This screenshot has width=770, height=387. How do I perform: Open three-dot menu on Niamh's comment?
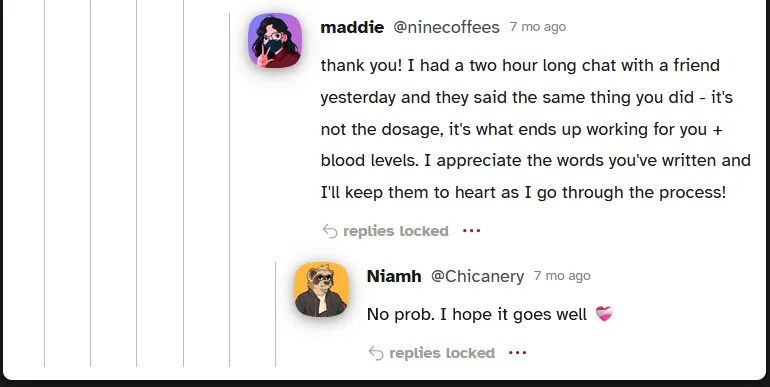(518, 353)
